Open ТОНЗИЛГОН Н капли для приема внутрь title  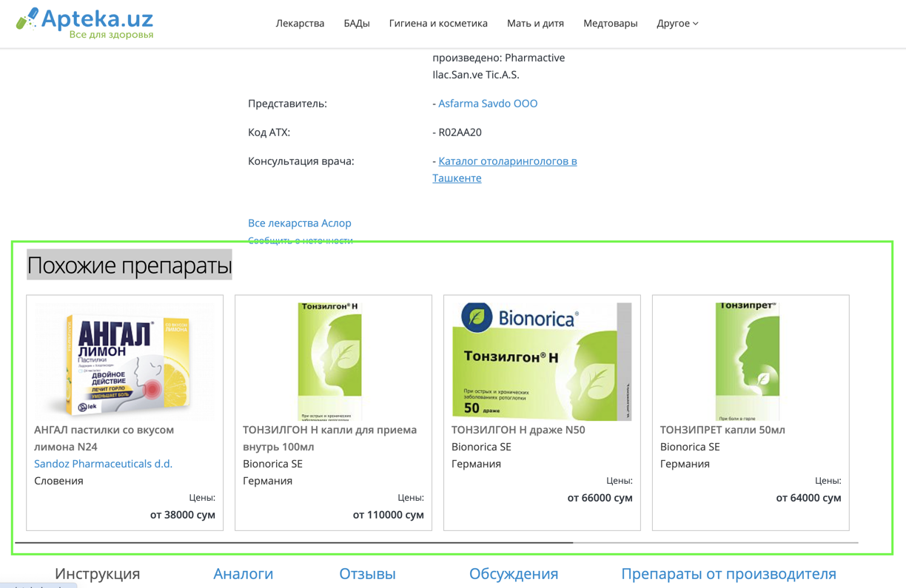[330, 438]
